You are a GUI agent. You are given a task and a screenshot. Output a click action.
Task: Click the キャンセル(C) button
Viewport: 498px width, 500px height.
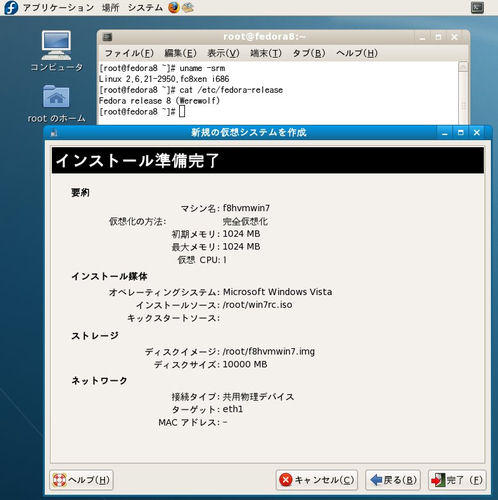click(317, 480)
